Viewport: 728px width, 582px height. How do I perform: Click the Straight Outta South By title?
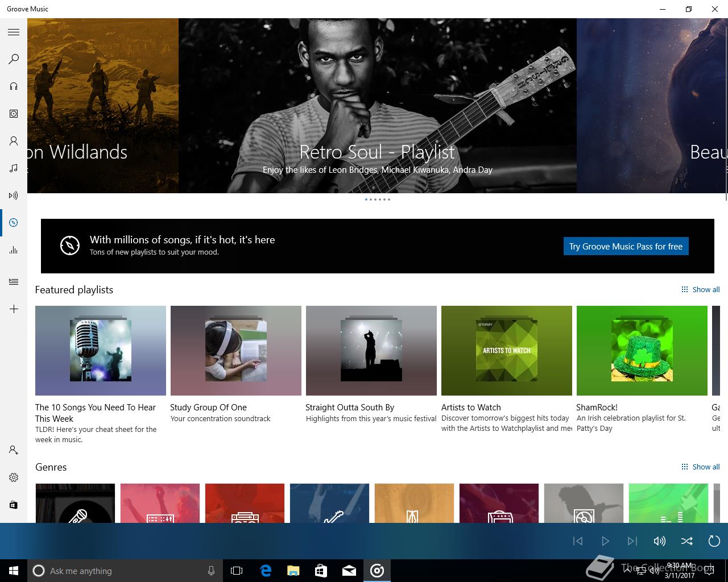(350, 407)
